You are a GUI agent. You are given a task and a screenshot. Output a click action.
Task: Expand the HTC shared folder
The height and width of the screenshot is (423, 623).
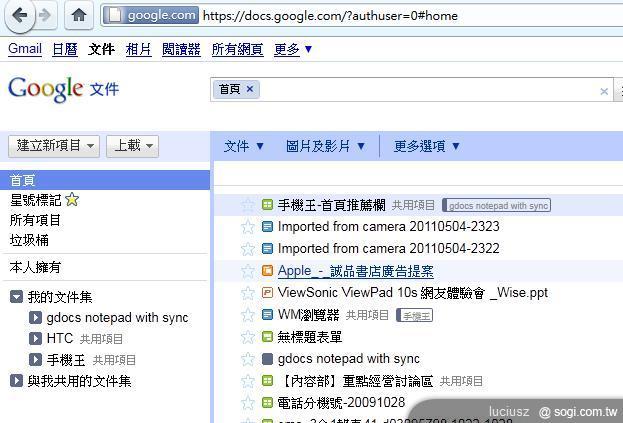click(35, 338)
